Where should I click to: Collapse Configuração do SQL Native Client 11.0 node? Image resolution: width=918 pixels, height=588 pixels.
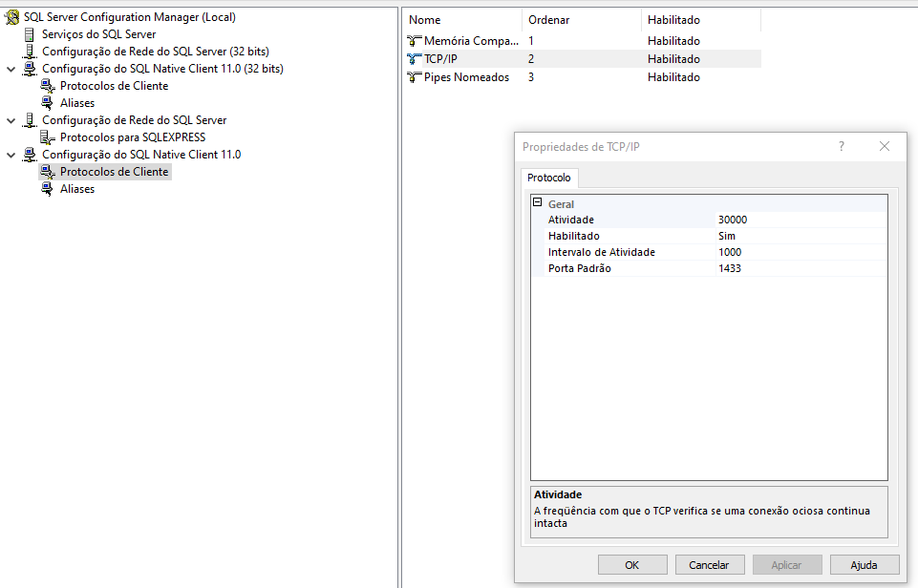[x=11, y=155]
